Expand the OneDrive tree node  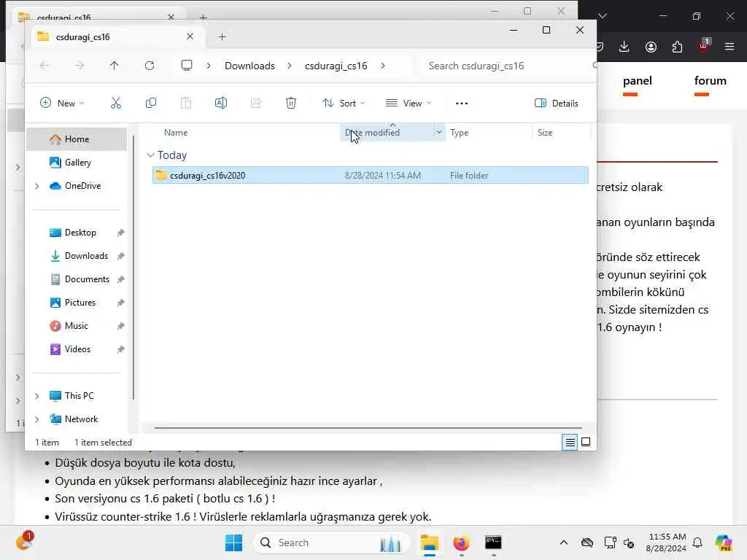pyautogui.click(x=36, y=186)
